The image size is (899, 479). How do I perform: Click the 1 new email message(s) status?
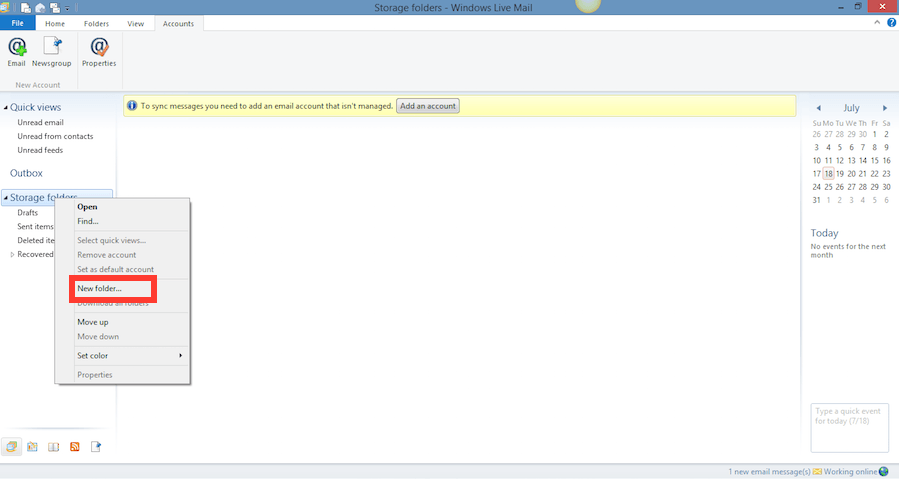click(x=769, y=472)
